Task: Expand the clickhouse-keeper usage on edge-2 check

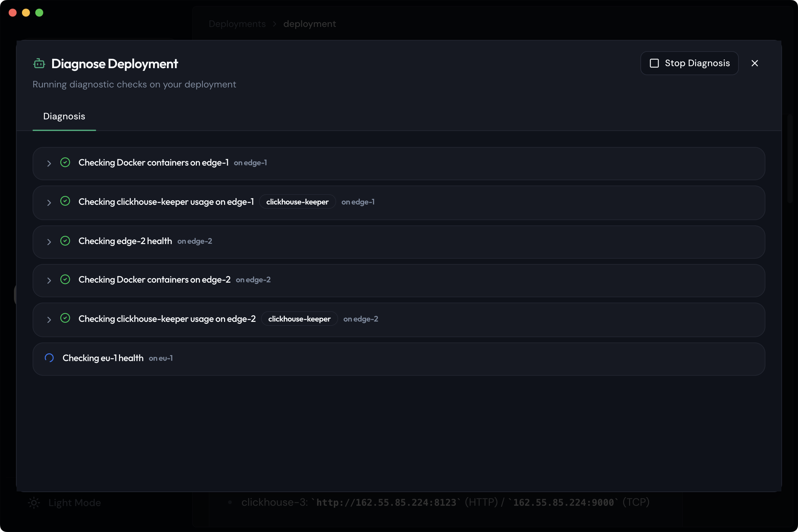Action: (x=49, y=320)
